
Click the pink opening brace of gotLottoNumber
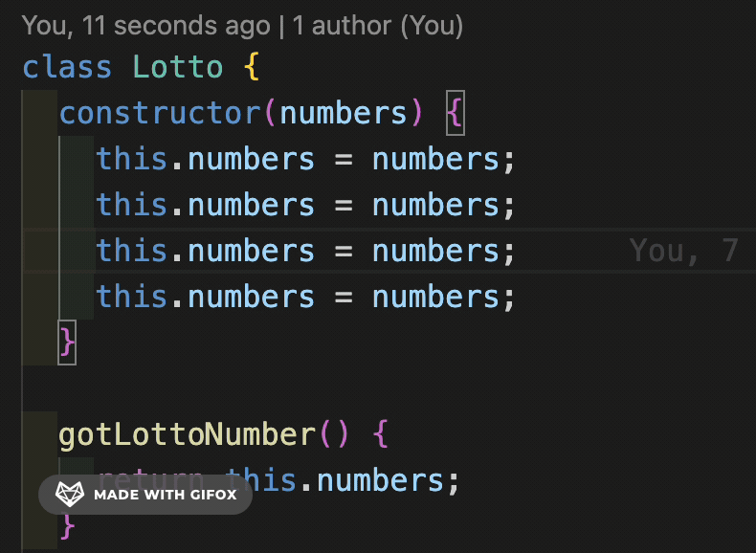pos(381,434)
